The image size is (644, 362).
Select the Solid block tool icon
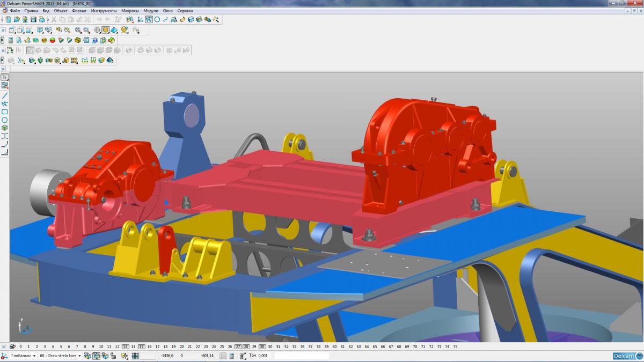pos(191,19)
